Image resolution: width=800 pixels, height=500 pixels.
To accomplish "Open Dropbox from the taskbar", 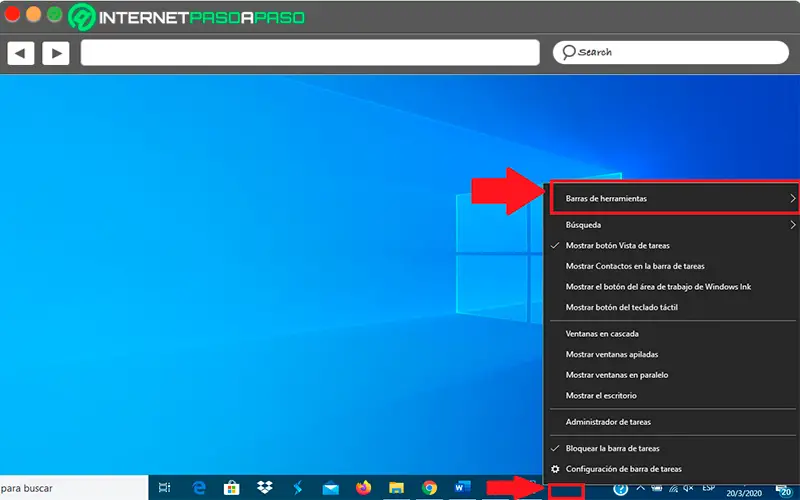I will pos(264,488).
